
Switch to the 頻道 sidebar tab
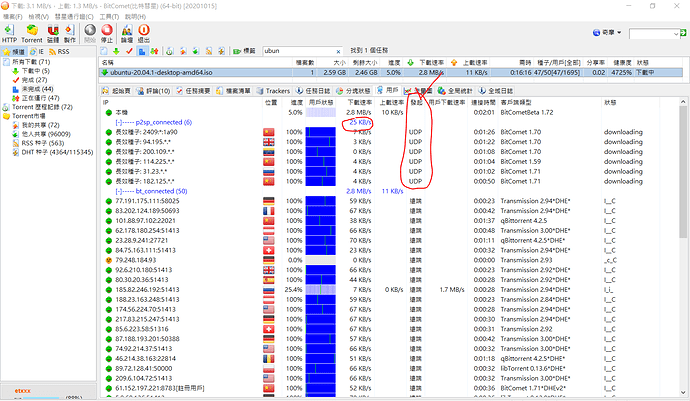[14, 52]
